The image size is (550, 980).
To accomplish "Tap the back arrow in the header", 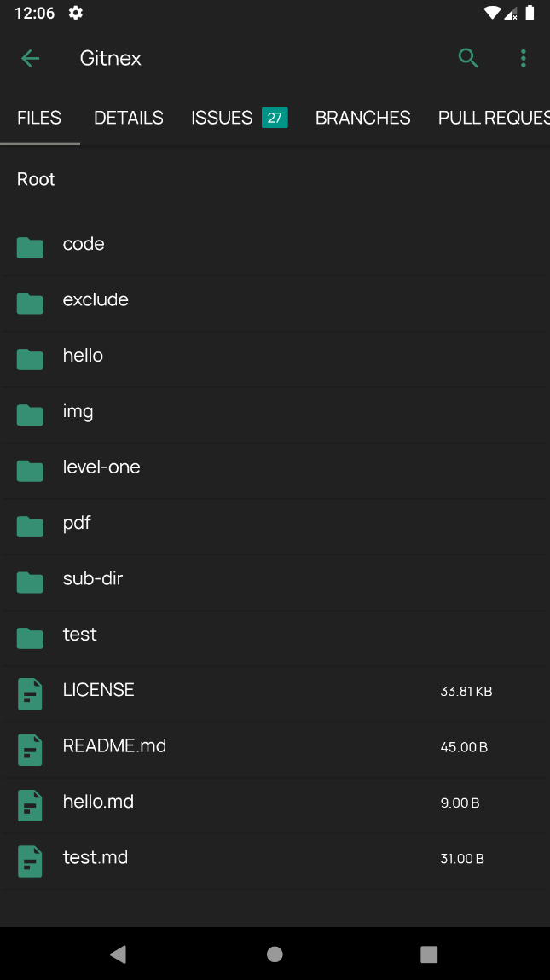I will point(30,58).
